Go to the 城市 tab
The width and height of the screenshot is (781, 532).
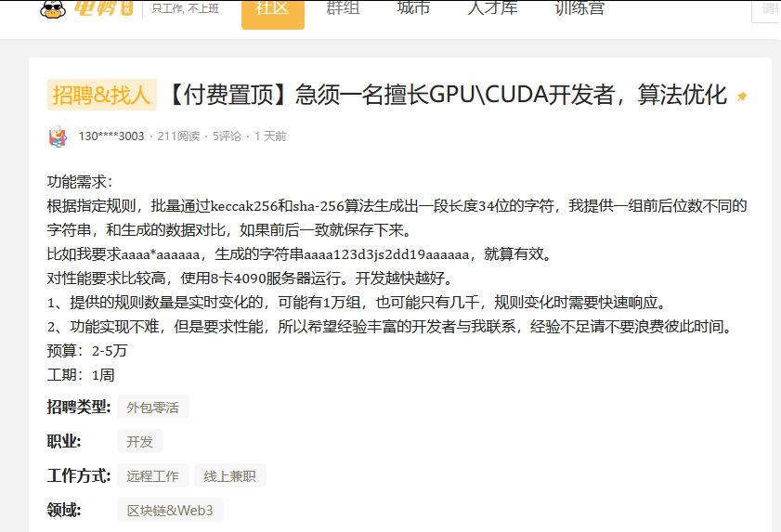413,8
